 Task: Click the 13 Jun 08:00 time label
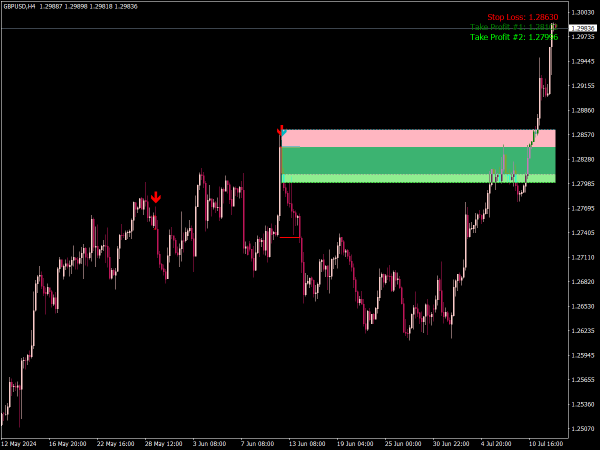(x=307, y=443)
